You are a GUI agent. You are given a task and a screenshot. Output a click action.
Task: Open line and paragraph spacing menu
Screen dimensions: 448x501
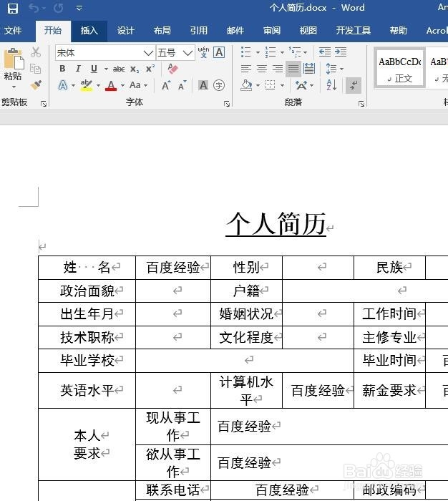(x=334, y=69)
